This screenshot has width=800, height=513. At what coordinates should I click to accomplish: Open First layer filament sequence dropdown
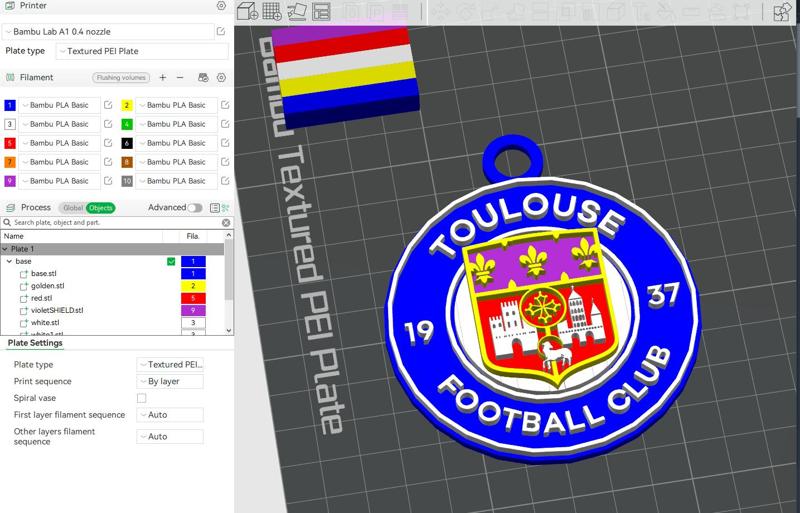170,415
